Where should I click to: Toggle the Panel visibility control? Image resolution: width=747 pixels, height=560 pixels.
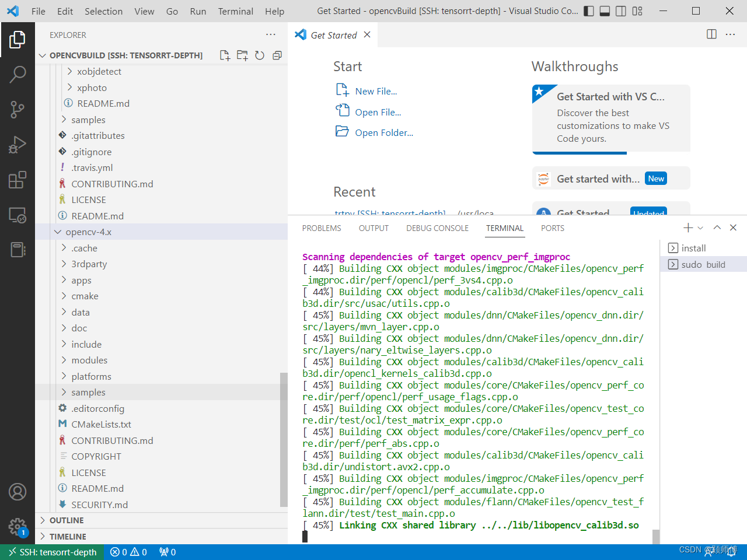605,10
